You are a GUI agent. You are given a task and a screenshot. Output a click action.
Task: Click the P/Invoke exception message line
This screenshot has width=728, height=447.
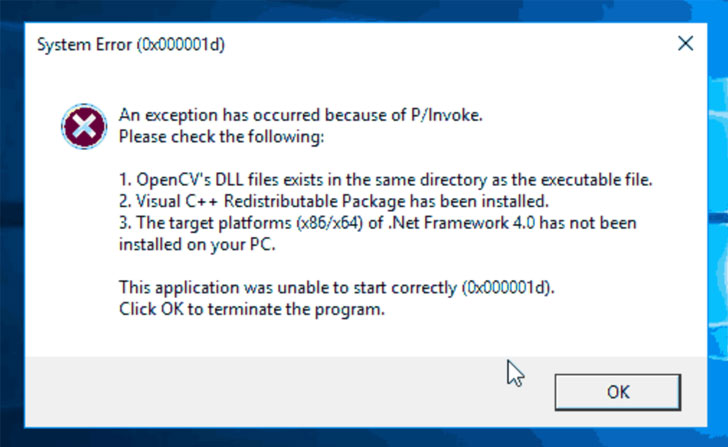tap(300, 115)
